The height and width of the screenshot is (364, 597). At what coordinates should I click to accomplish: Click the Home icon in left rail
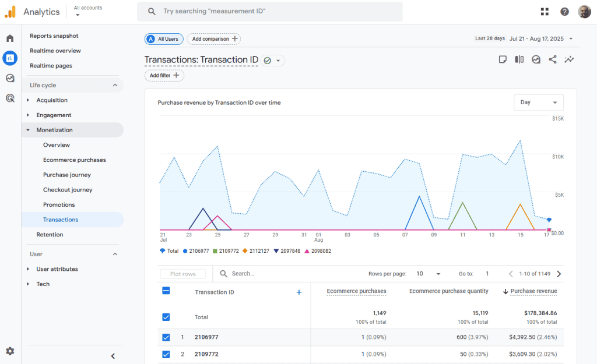(x=10, y=38)
